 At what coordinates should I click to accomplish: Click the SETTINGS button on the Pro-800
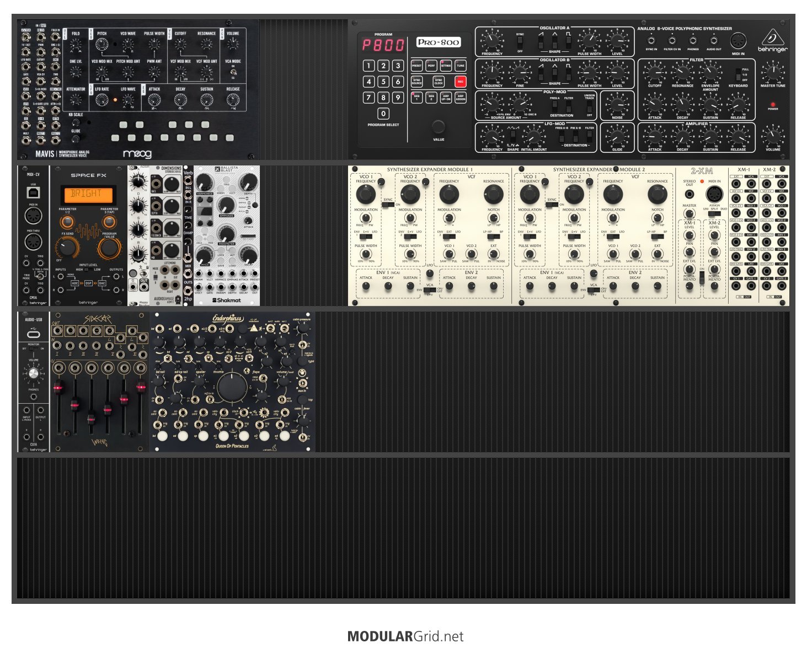(x=446, y=66)
